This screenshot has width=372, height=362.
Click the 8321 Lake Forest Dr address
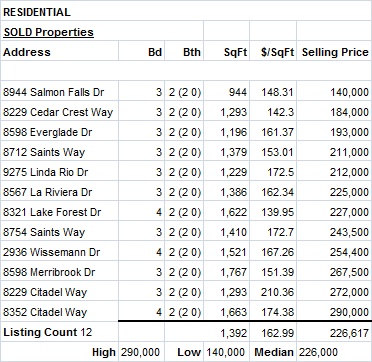point(52,212)
